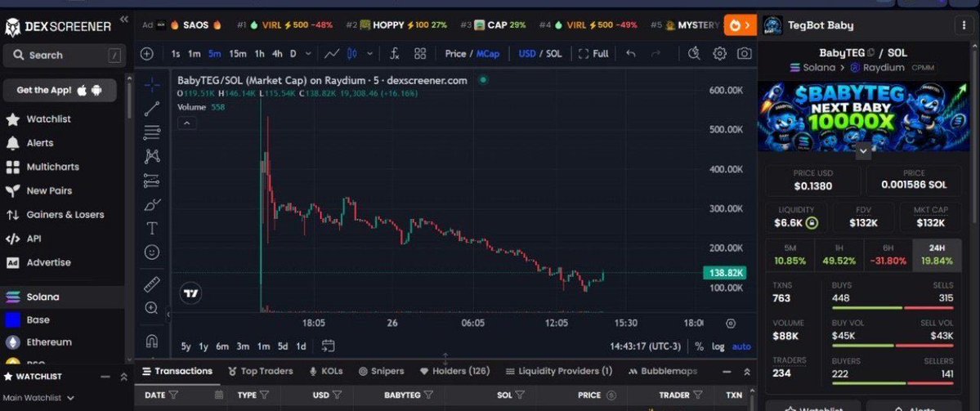
Task: Click Get the App button
Action: click(60, 90)
